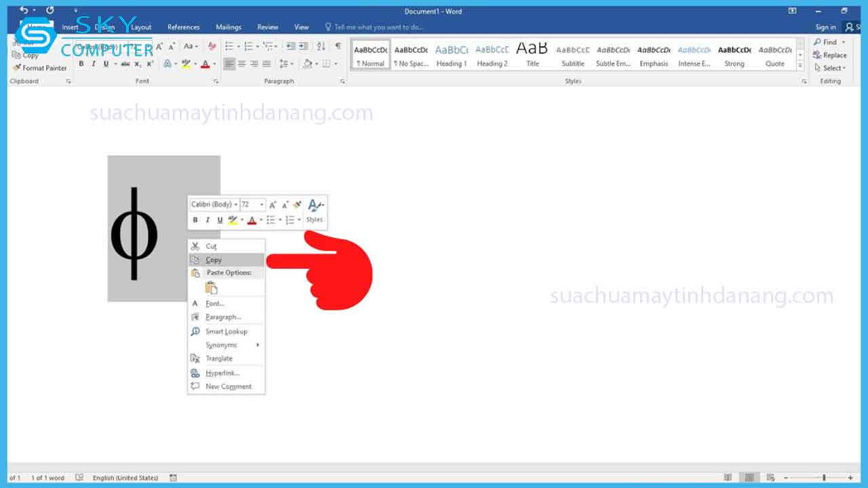This screenshot has height=488, width=868.
Task: Click Sign in link
Action: coord(825,27)
